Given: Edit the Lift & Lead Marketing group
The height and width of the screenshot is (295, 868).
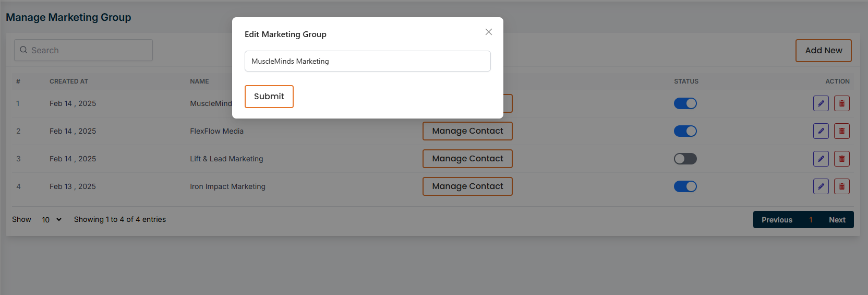Looking at the screenshot, I should click(x=821, y=159).
